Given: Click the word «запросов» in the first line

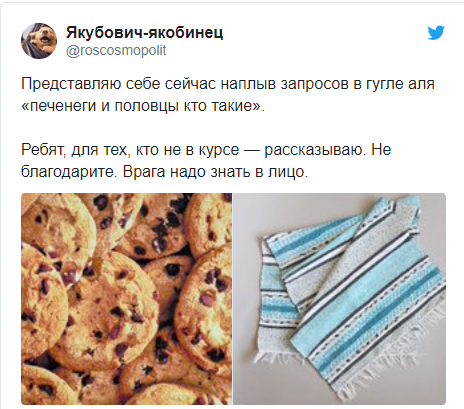Looking at the screenshot, I should coord(314,84).
